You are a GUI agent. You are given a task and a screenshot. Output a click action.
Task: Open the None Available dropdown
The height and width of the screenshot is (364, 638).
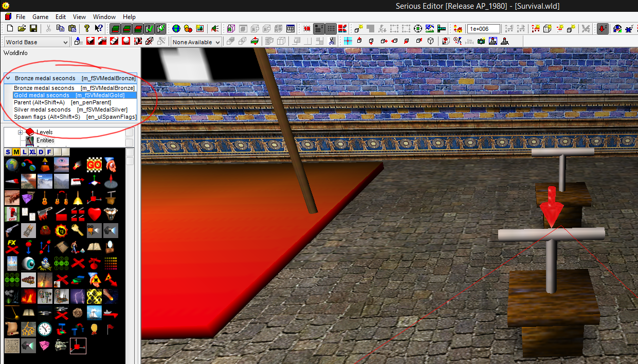[x=196, y=42]
